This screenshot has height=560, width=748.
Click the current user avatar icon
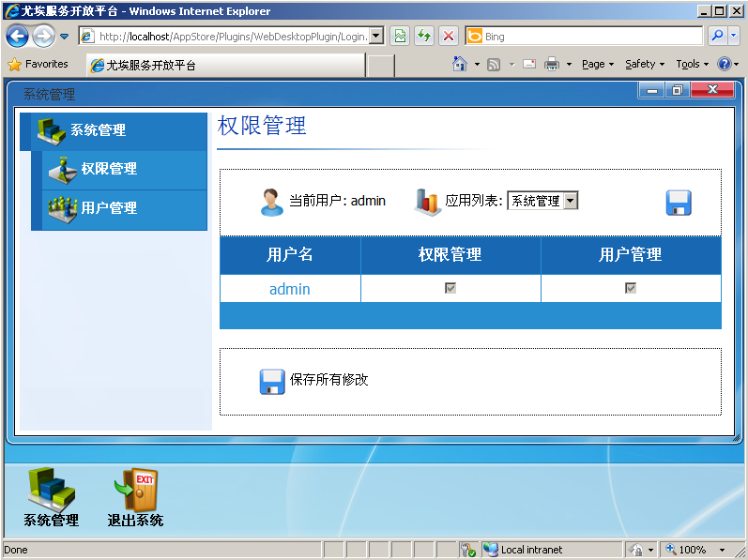pyautogui.click(x=272, y=202)
